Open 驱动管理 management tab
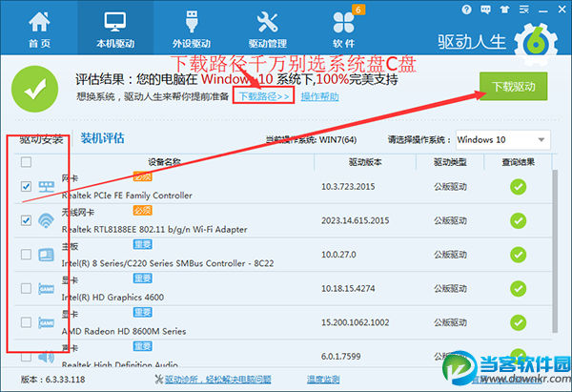Viewport: 572px width, 392px height. click(267, 30)
